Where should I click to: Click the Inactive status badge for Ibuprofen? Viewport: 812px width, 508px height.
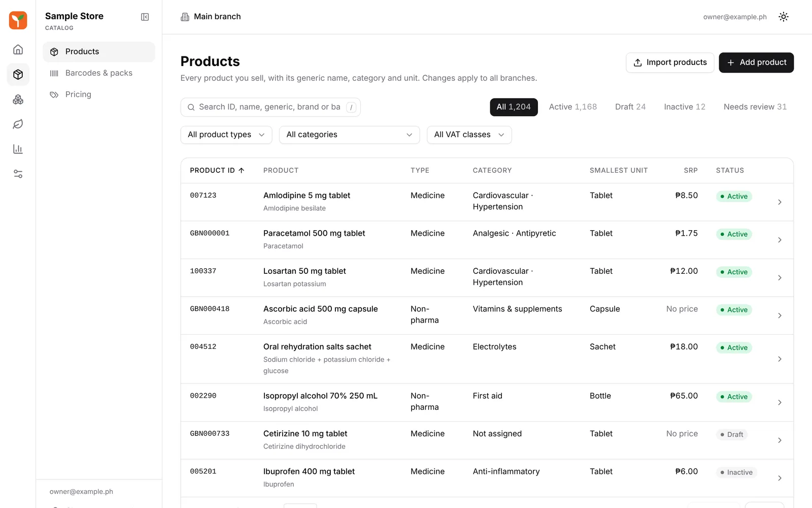(x=736, y=472)
